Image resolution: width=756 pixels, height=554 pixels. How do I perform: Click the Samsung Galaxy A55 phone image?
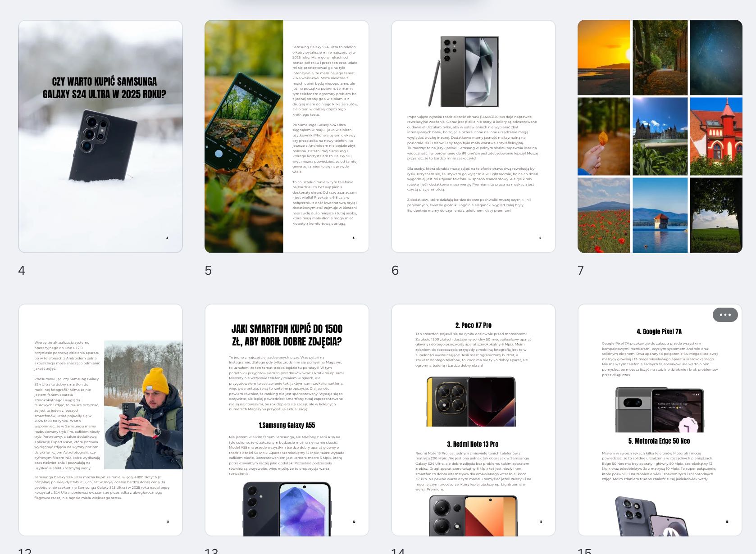coord(287,508)
